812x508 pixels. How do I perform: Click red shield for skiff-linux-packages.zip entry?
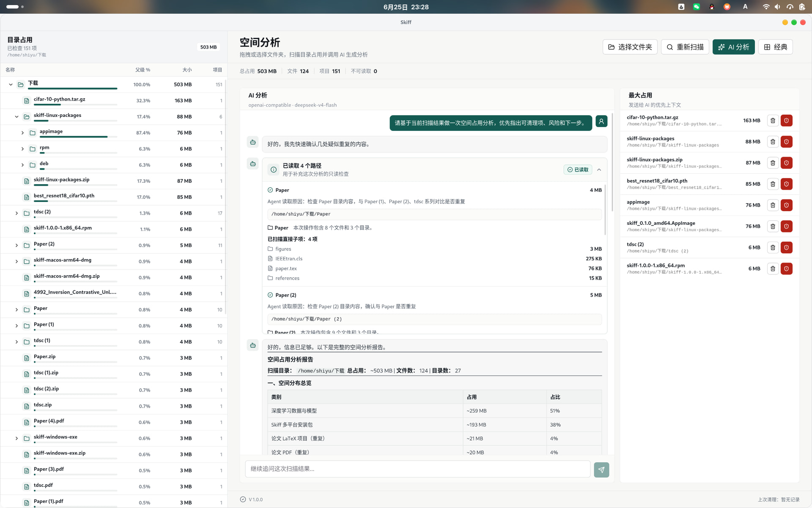click(786, 163)
